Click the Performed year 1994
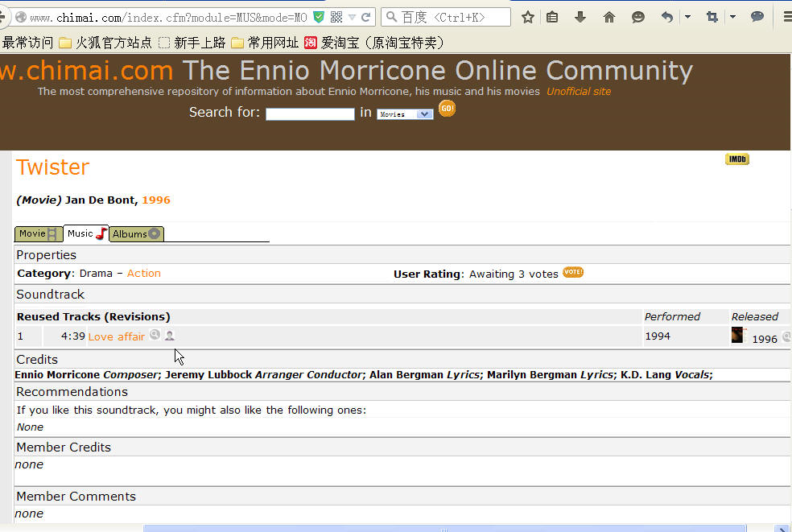Image resolution: width=792 pixels, height=532 pixels. pos(658,336)
